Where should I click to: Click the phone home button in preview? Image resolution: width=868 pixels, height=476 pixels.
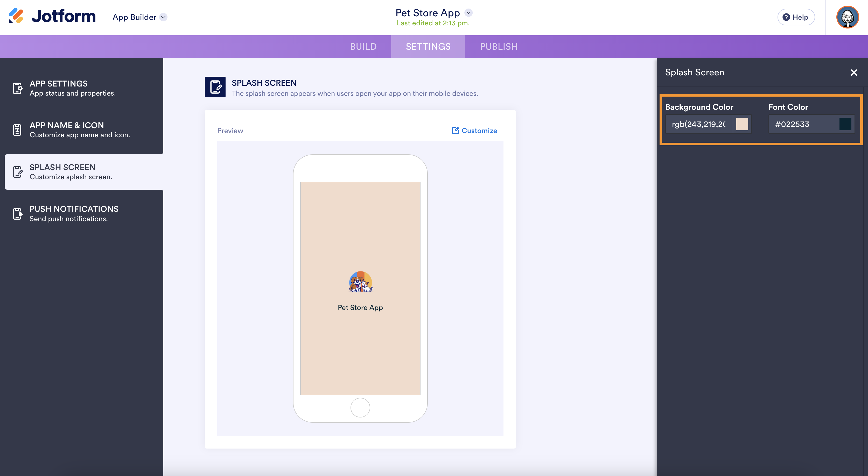click(360, 408)
